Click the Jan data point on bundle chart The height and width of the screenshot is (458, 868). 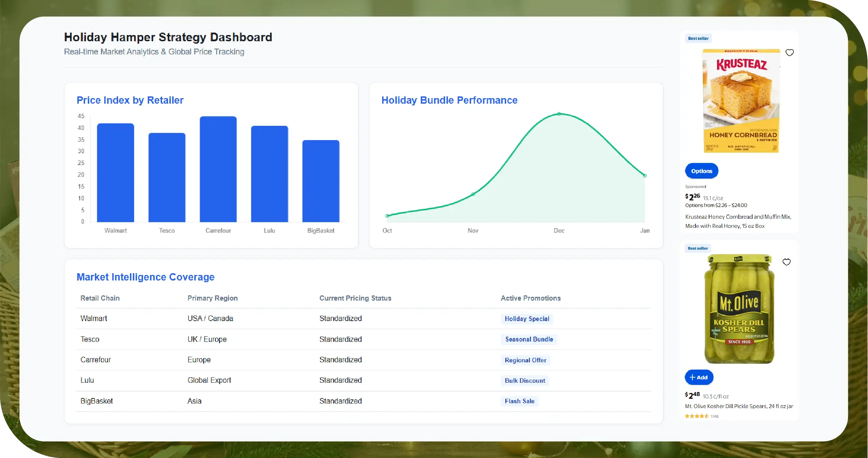click(x=645, y=176)
